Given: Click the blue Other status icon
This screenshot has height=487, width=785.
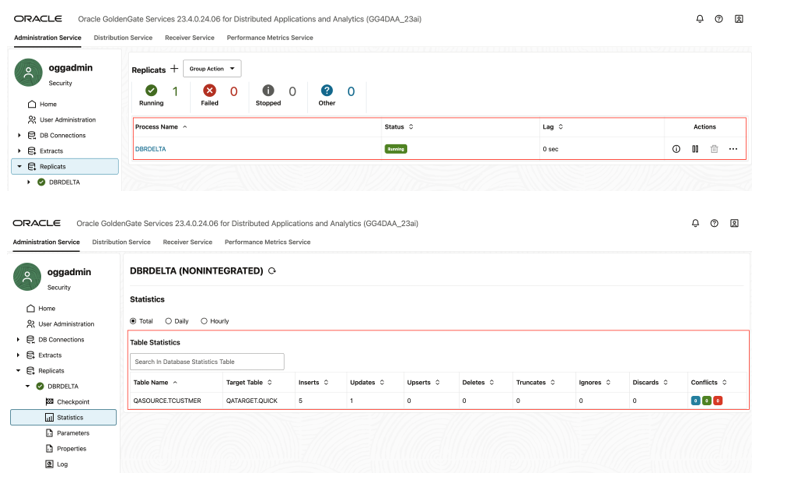Looking at the screenshot, I should point(326,90).
